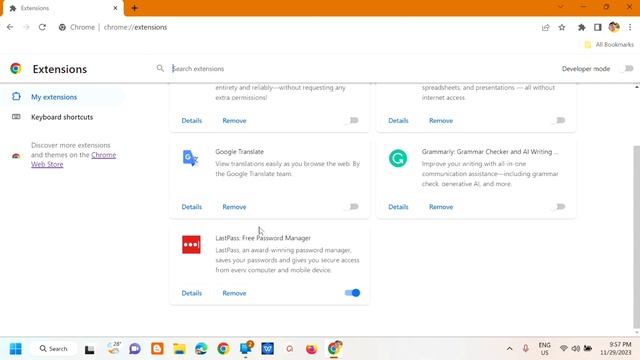Click the LastPass extension icon
Image resolution: width=640 pixels, height=360 pixels.
(x=191, y=244)
